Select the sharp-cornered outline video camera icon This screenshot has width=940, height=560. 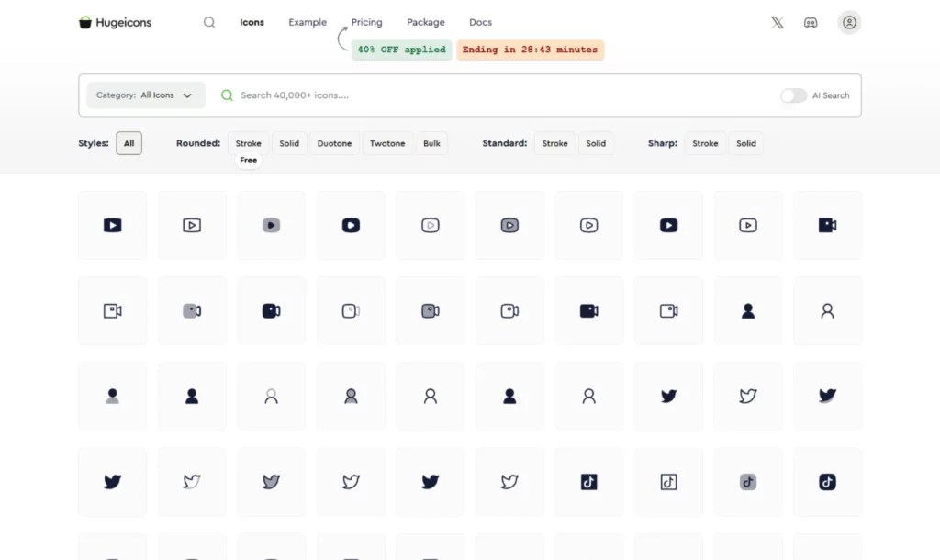(112, 310)
